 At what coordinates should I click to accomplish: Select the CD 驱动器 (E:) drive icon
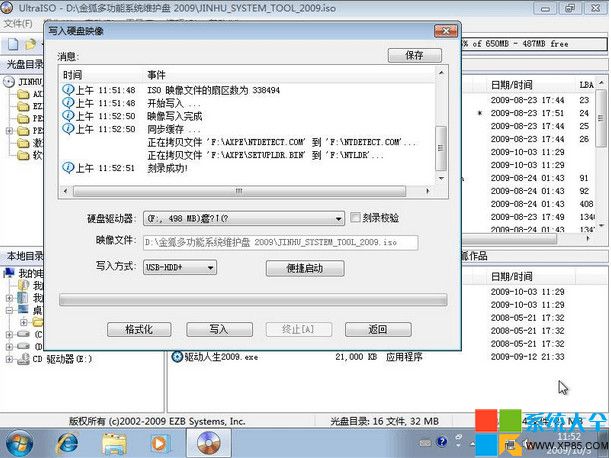click(x=23, y=359)
